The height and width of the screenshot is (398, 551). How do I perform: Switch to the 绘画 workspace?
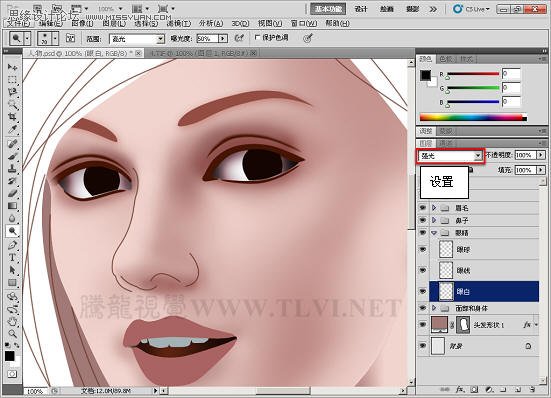(387, 9)
